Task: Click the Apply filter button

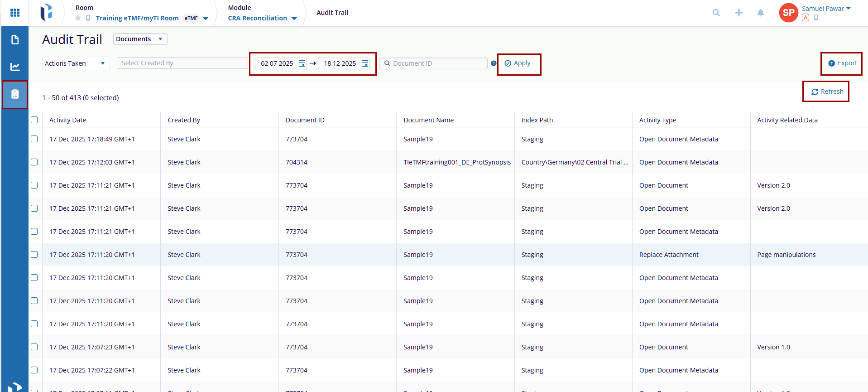Action: (x=518, y=63)
